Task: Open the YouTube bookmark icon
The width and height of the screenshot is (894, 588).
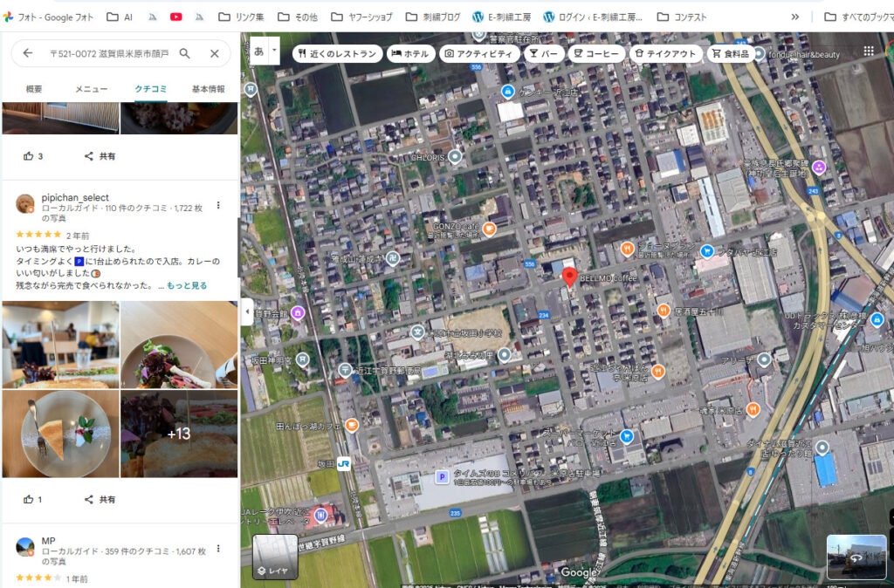Action: 175,17
